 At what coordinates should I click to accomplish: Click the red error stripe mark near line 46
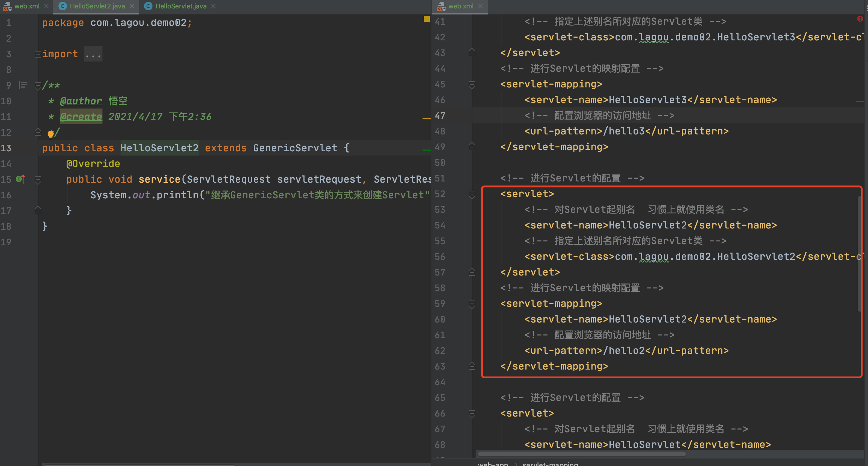860,101
